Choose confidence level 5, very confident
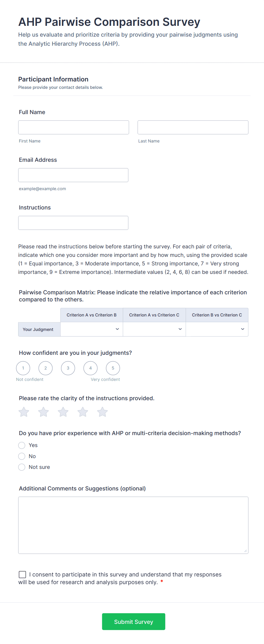Viewport: 264px width, 644px height. 113,368
